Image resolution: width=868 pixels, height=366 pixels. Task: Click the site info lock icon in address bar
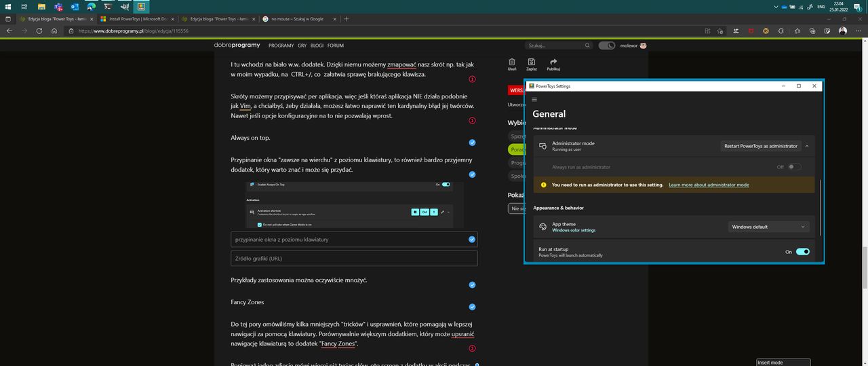[x=72, y=31]
